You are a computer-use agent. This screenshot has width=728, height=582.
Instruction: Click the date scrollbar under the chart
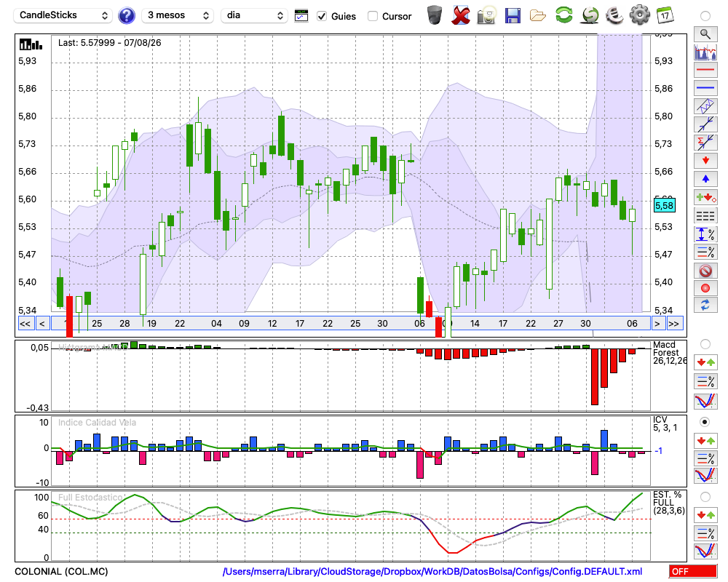(351, 324)
